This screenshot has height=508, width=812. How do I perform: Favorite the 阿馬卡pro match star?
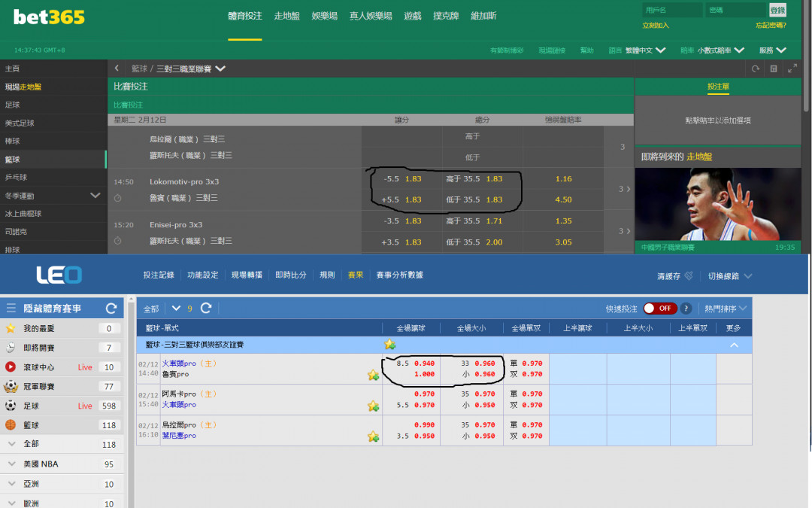tap(373, 406)
